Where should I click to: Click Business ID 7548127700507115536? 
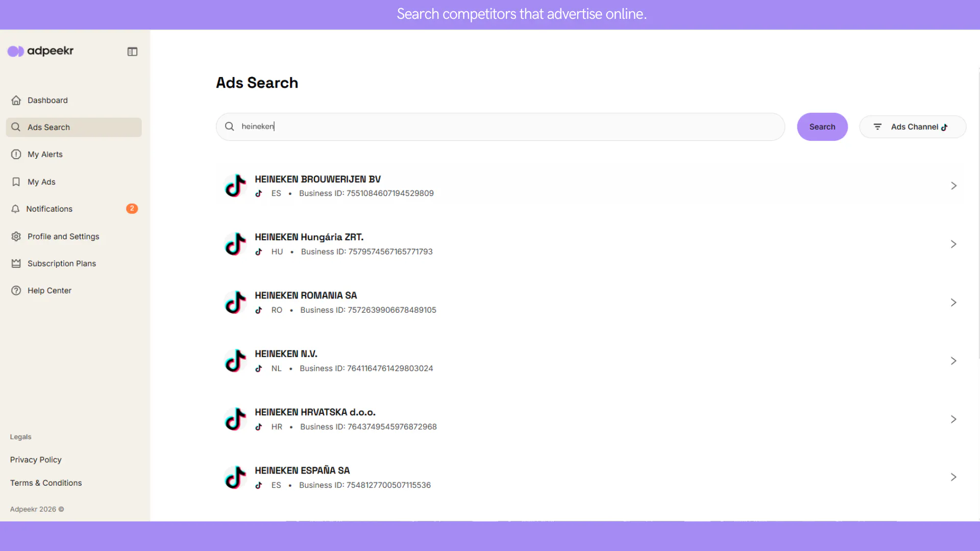(x=365, y=485)
